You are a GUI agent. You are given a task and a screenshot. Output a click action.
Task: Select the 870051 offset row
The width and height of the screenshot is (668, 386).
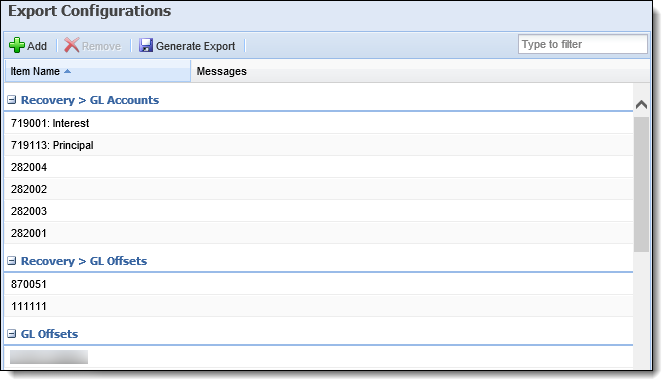click(x=319, y=284)
